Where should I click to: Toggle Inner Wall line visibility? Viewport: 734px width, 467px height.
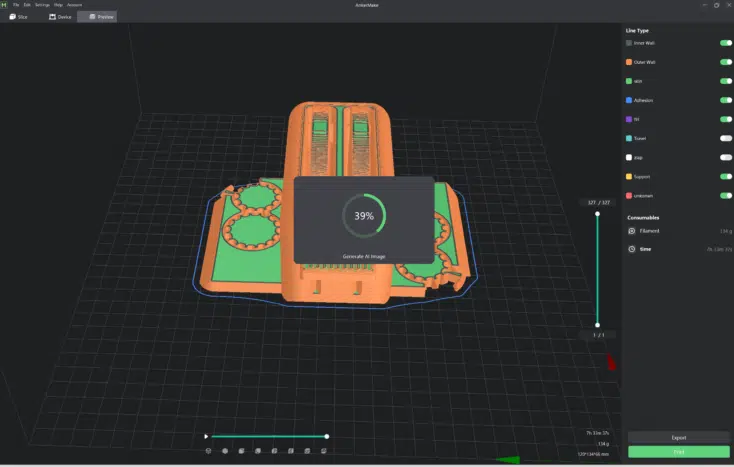pyautogui.click(x=725, y=43)
